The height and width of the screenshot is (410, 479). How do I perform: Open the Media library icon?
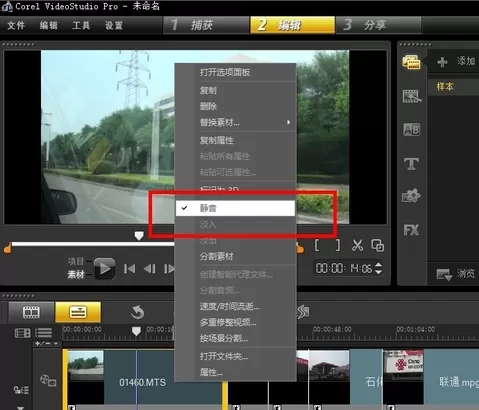click(x=411, y=62)
